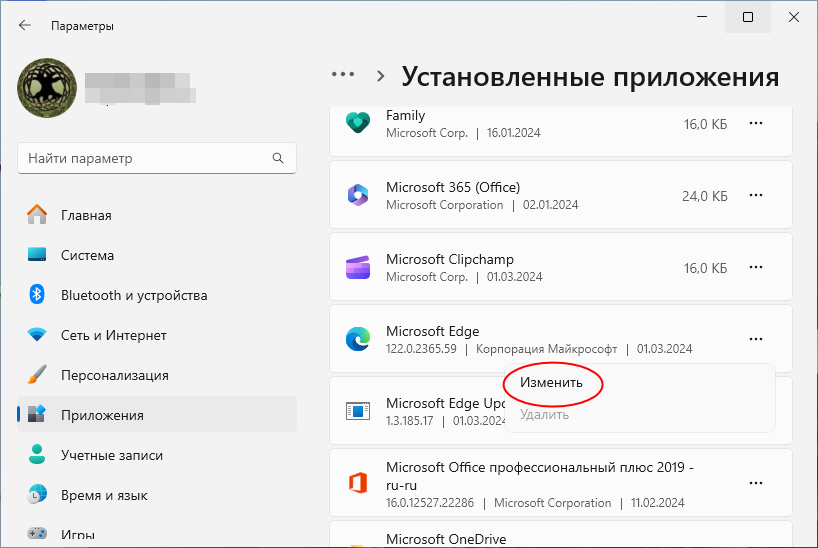Open options for Microsoft Office профессиональный плюс

click(756, 483)
